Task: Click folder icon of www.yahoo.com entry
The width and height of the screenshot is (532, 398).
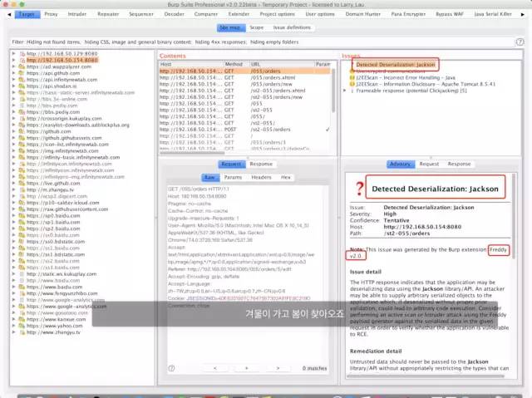Action: click(22, 326)
